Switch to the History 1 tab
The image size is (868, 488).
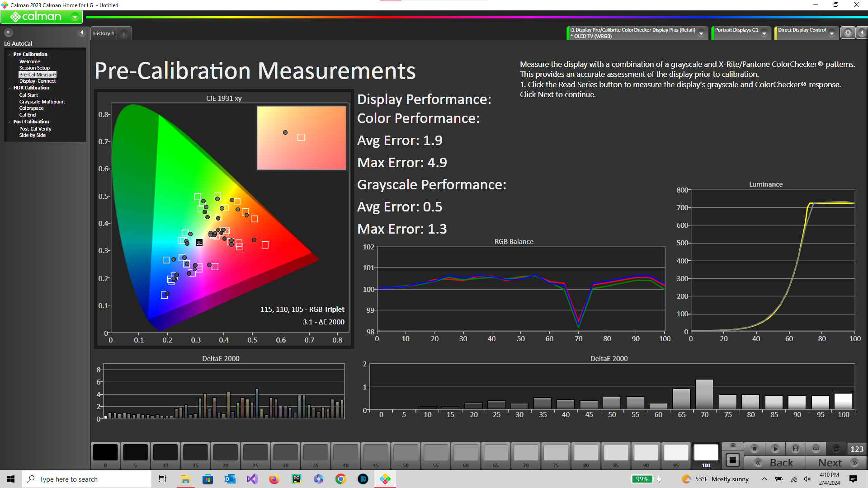(104, 34)
